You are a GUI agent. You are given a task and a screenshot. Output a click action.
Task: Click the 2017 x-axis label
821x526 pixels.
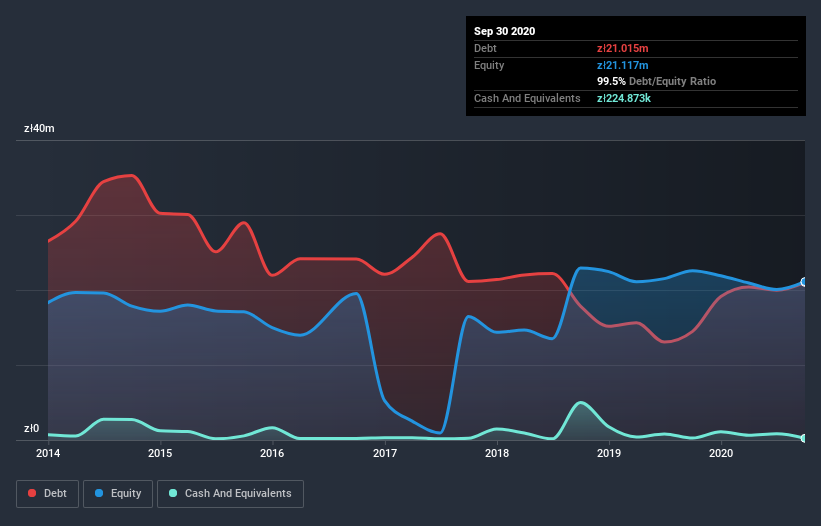point(385,453)
